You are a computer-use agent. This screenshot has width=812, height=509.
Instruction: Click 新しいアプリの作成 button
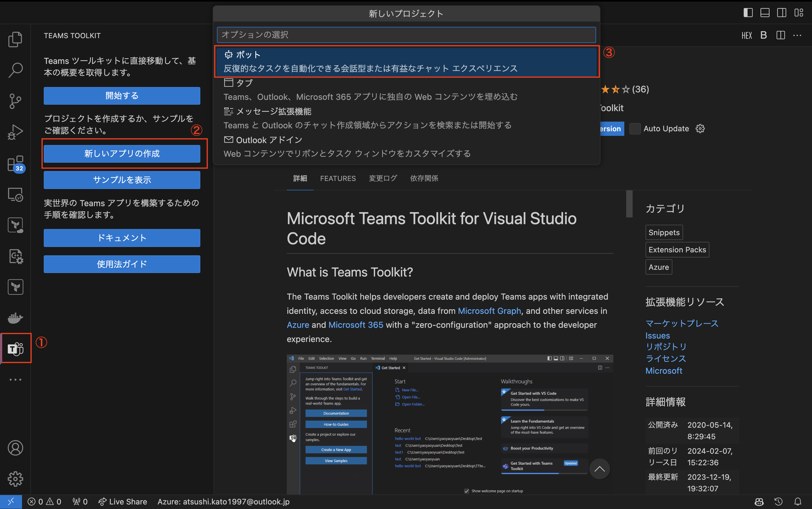(122, 154)
